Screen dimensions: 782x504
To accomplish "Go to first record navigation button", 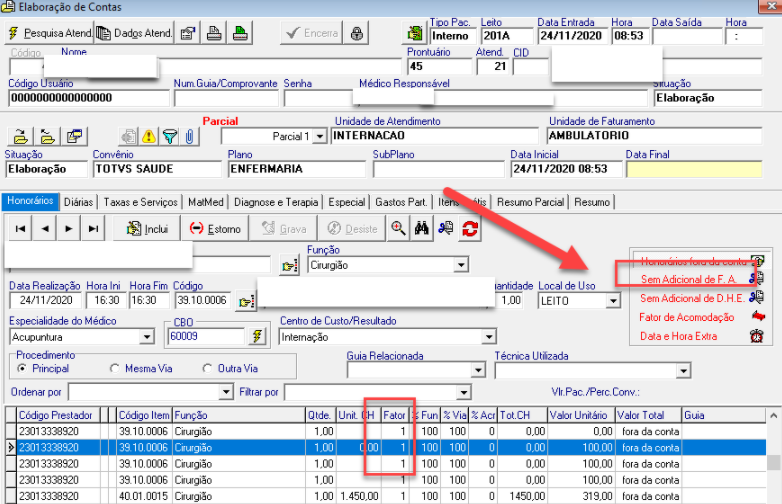I will click(x=20, y=229).
